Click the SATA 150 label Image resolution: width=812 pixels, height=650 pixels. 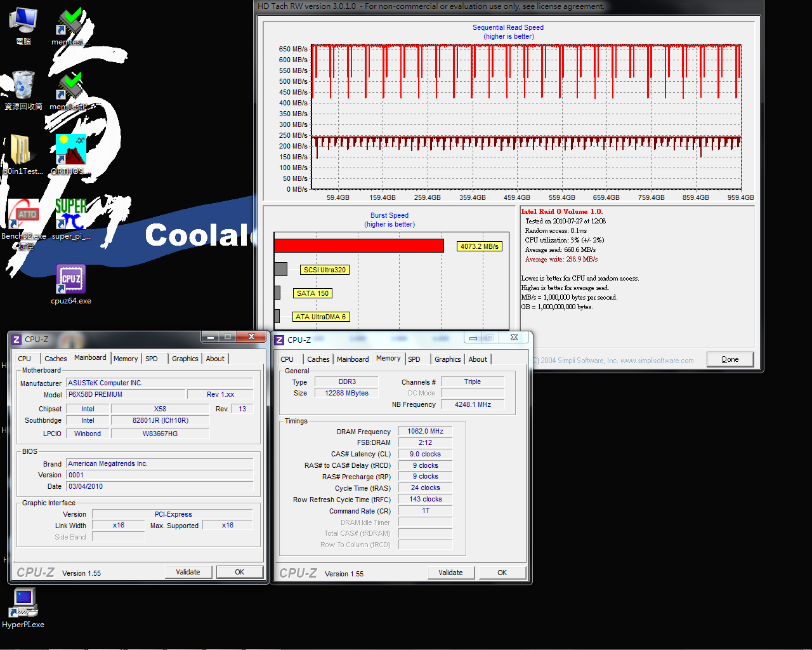coord(313,293)
